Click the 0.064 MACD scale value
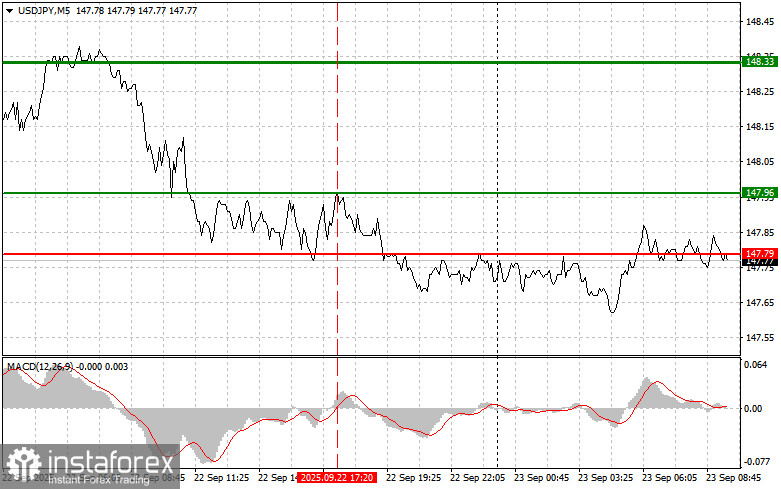The height and width of the screenshot is (489, 781). click(x=756, y=365)
